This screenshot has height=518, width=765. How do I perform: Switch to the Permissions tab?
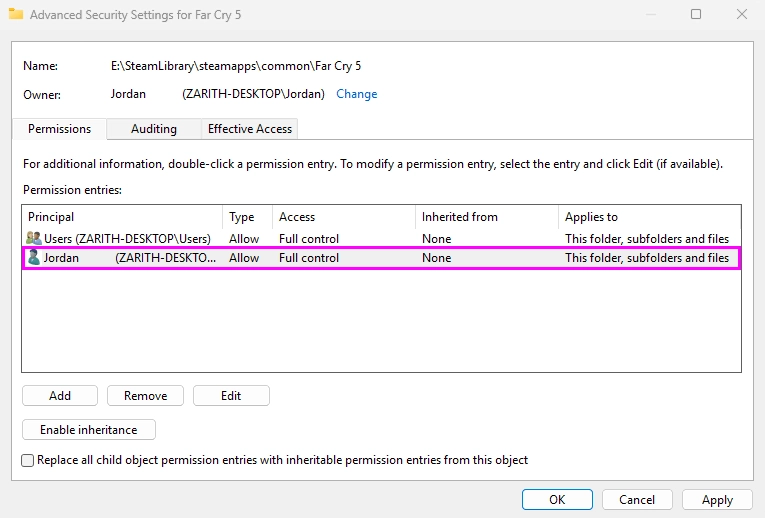pyautogui.click(x=60, y=129)
